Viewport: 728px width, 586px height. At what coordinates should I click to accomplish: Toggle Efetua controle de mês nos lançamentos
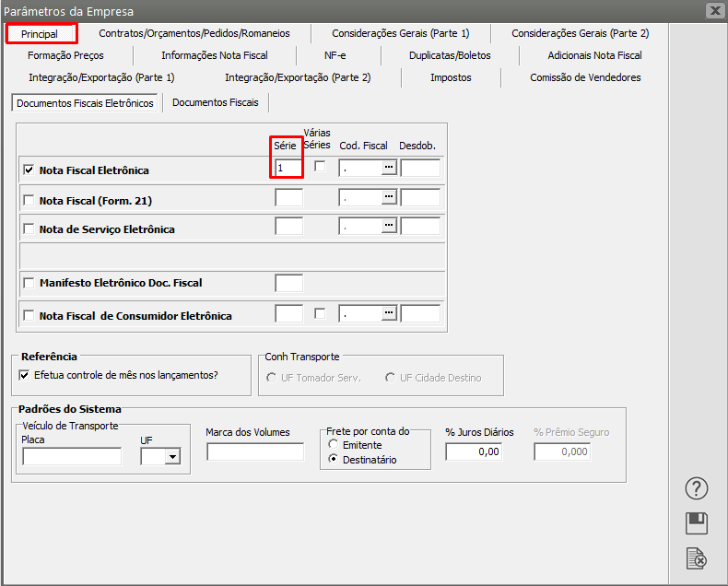coord(25,375)
